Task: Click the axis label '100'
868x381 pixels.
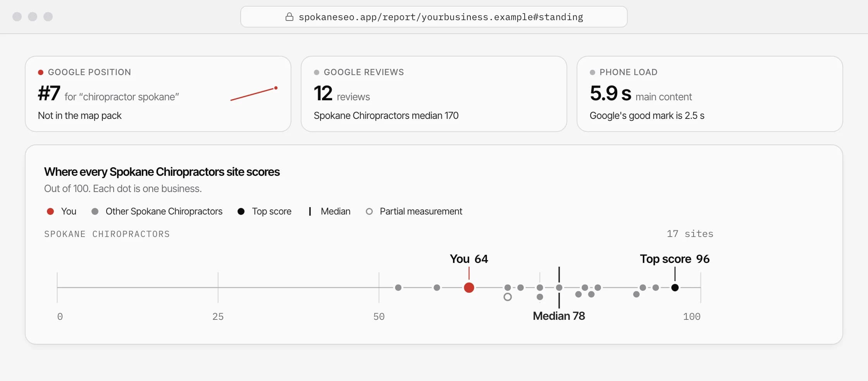Action: tap(692, 317)
